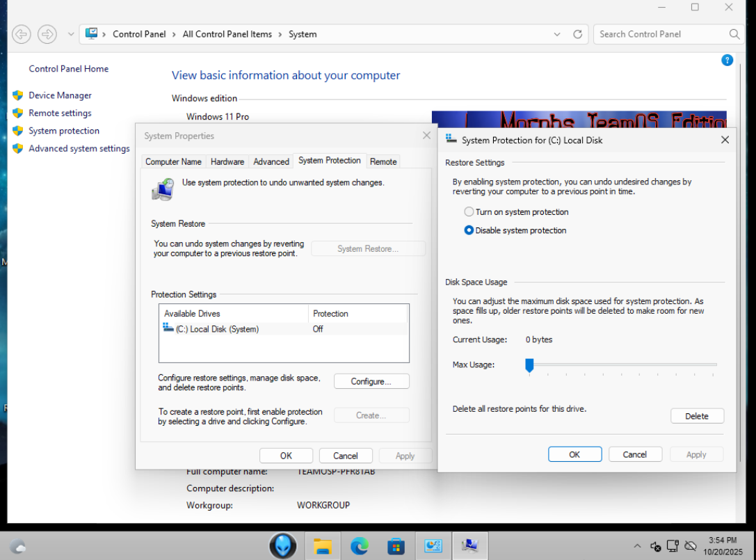
Task: Click the Max Usage slider handle
Action: point(529,366)
